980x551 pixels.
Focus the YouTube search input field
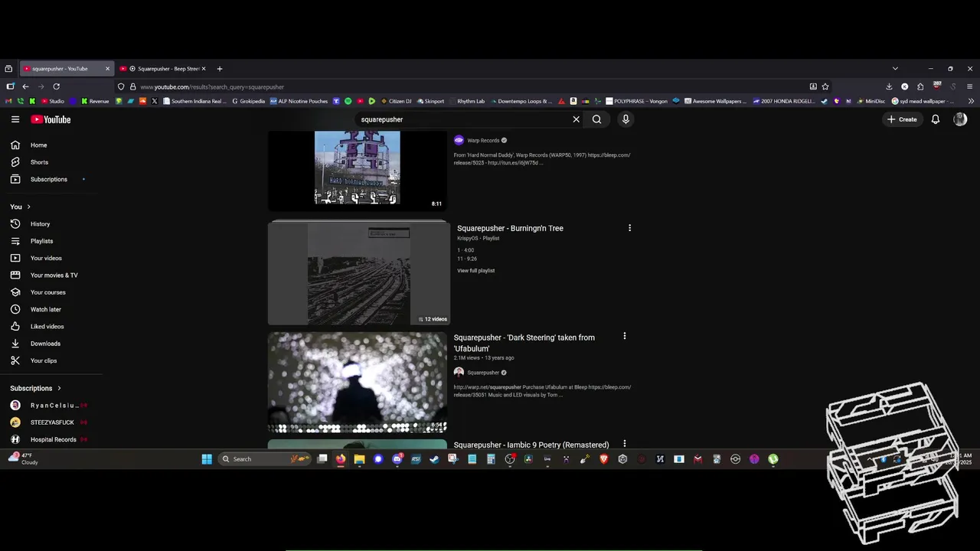(464, 119)
